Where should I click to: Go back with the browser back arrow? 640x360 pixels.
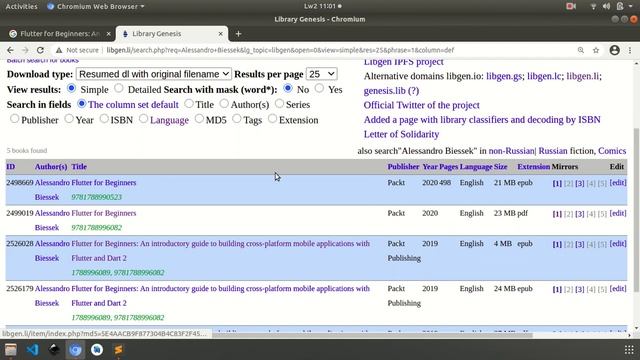10,50
